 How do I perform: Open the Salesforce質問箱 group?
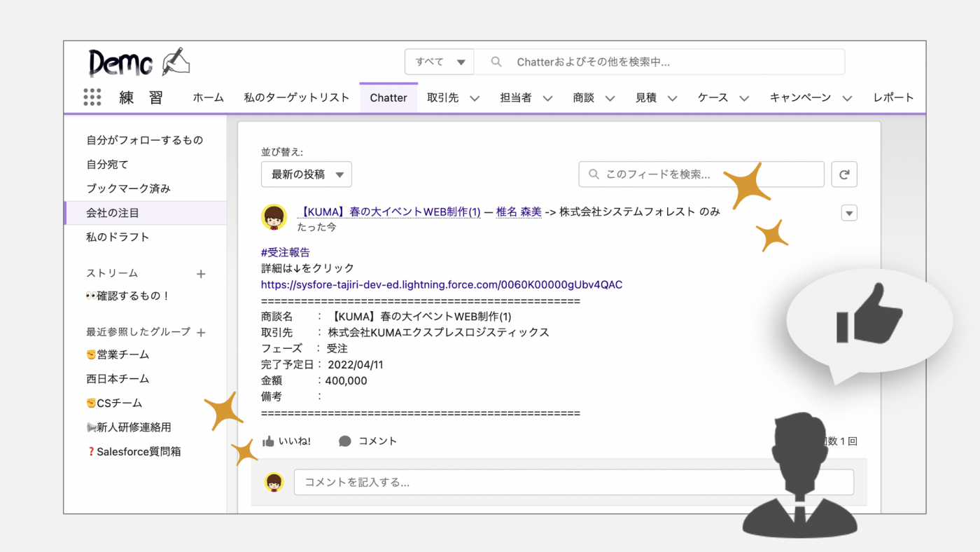click(134, 452)
